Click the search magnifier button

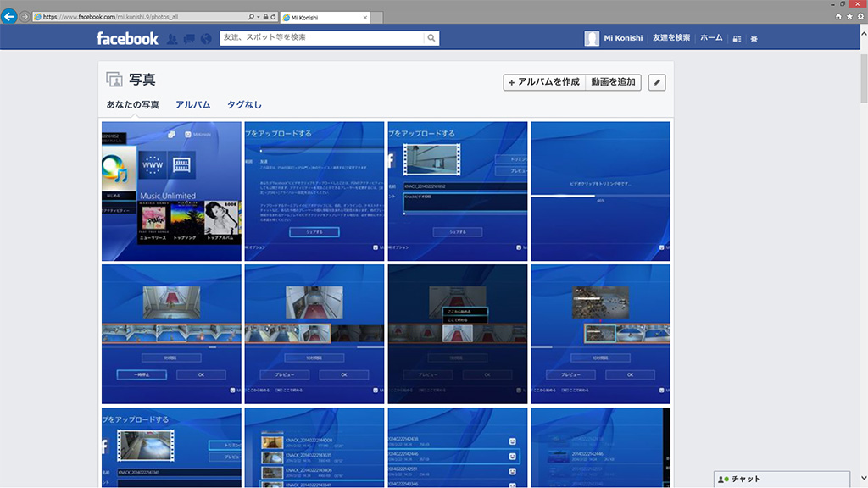[431, 38]
